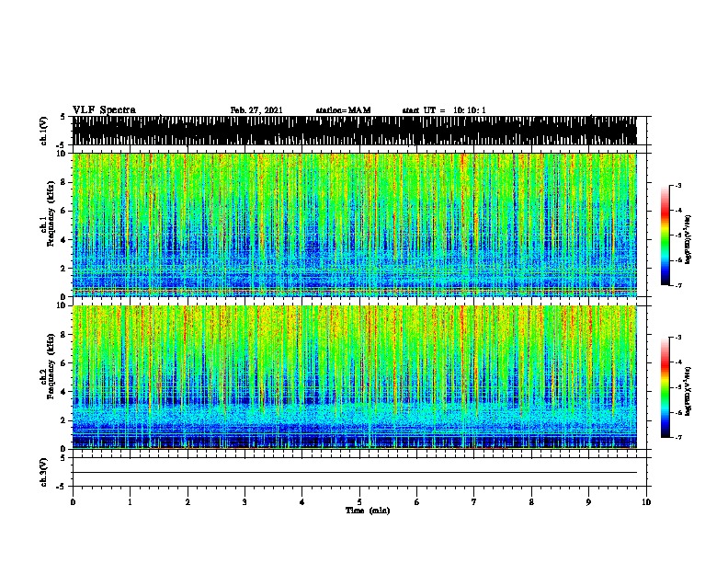Click the time-axis tick label "6"
The width and height of the screenshot is (728, 563).
tap(417, 502)
